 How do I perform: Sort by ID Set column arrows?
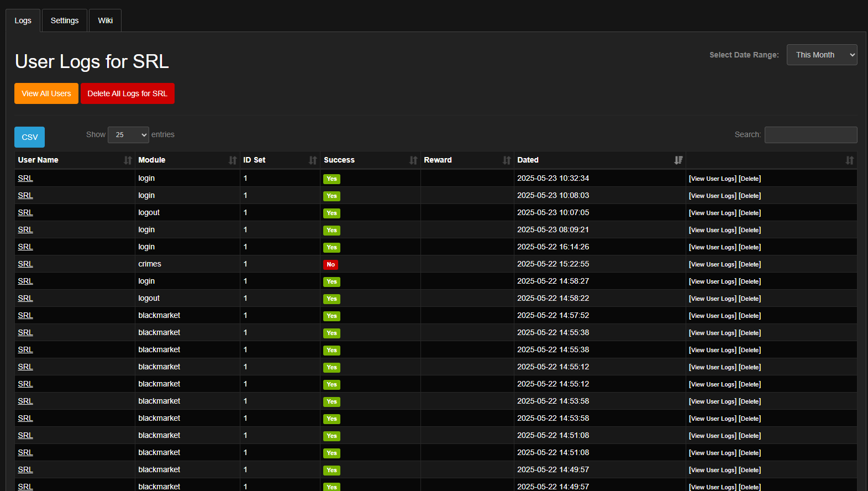[313, 160]
